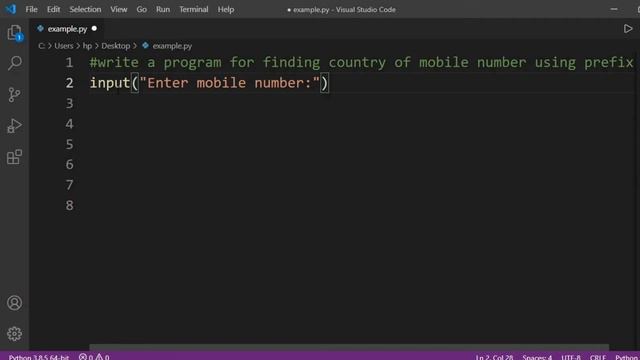Open Source Control view
The height and width of the screenshot is (360, 640).
pos(15,95)
